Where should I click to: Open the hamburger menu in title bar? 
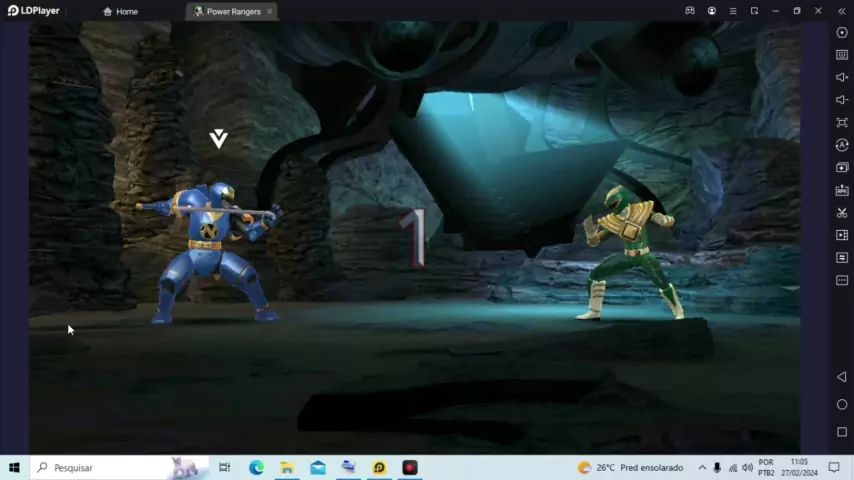tap(733, 11)
